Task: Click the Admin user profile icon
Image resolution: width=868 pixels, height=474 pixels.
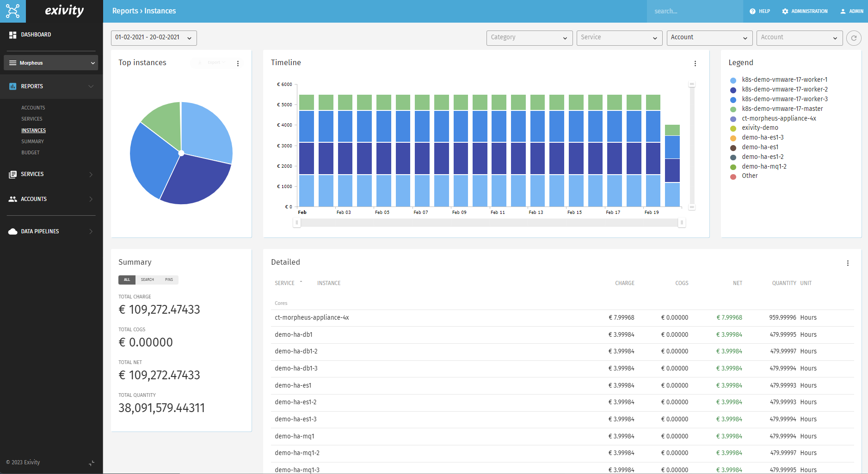Action: [x=843, y=11]
